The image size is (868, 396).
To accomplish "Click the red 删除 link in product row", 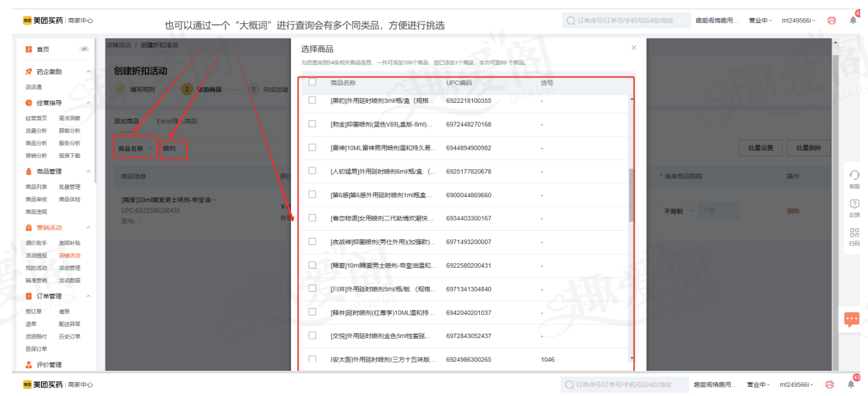I will click(x=792, y=211).
